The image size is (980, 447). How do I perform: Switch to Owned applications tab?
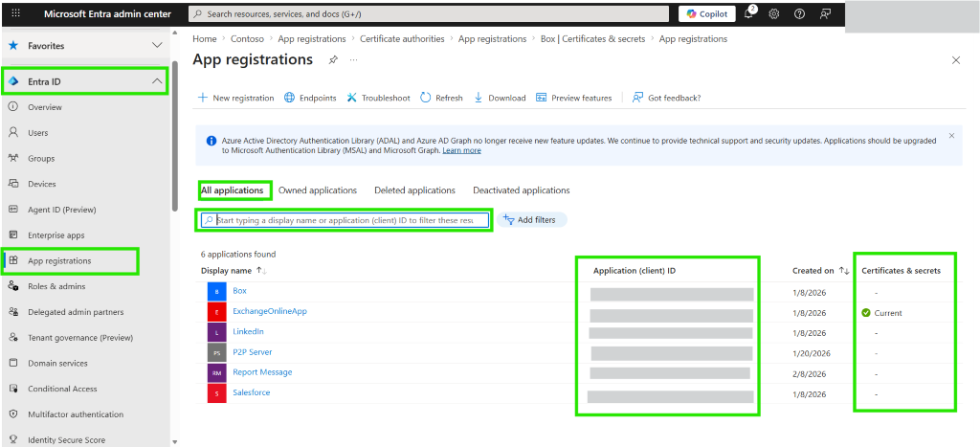coord(318,190)
